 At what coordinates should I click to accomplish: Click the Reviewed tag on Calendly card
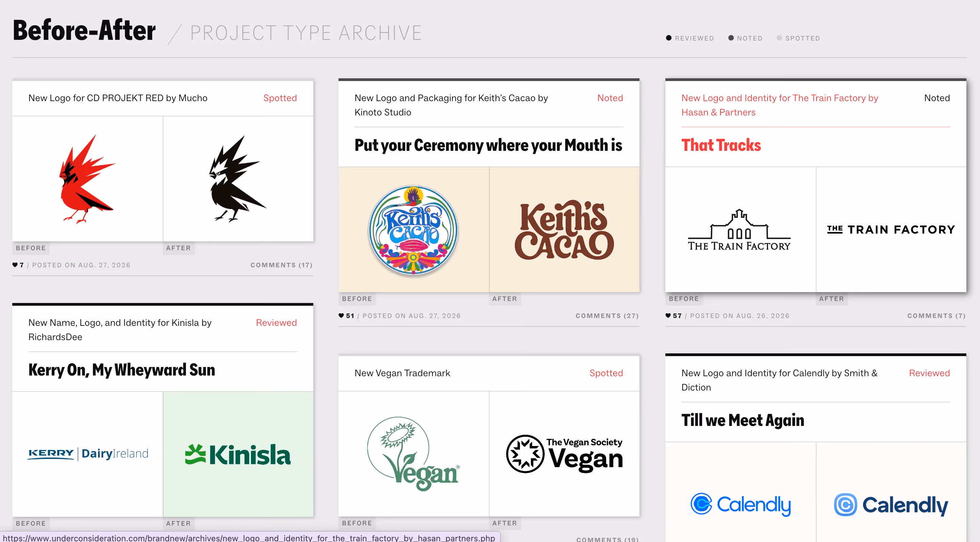(929, 373)
